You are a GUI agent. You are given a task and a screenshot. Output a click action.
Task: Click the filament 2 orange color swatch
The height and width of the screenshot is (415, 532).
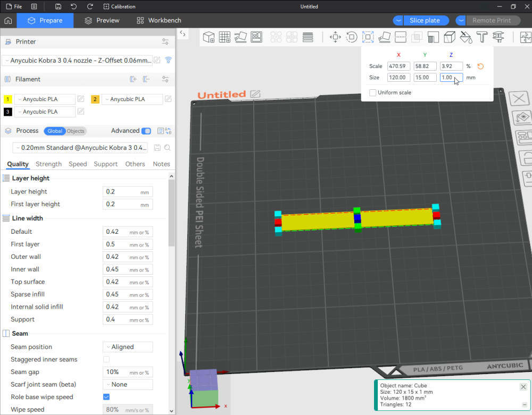coord(95,99)
